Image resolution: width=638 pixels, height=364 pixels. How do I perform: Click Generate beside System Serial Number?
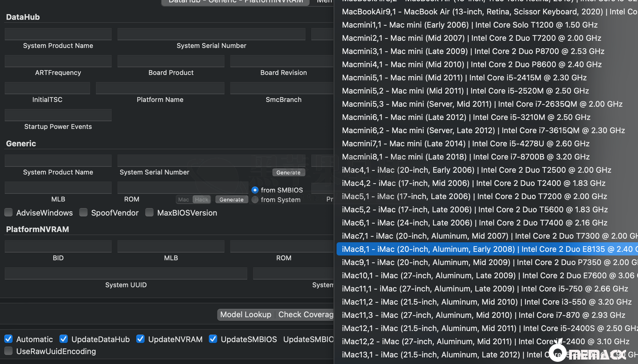click(x=288, y=173)
